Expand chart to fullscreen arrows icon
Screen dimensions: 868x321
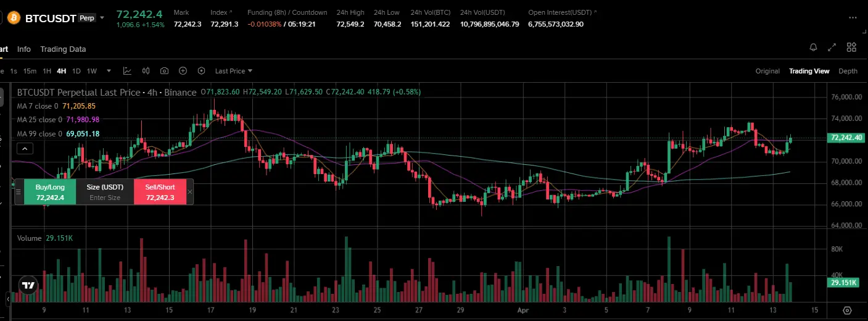[x=832, y=48]
